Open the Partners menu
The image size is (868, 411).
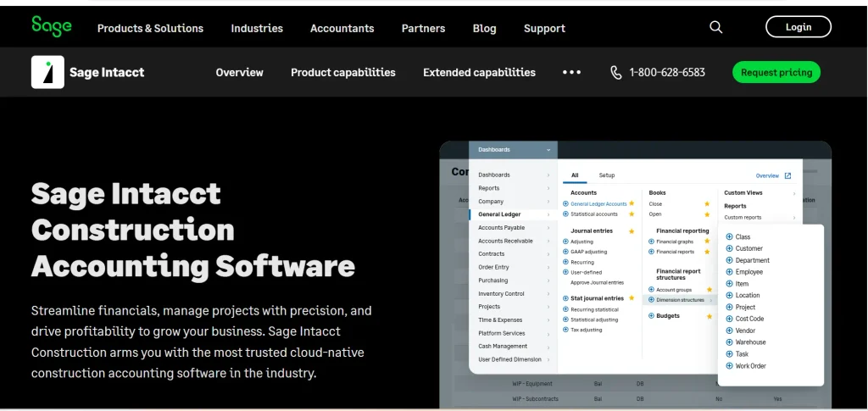(x=424, y=28)
